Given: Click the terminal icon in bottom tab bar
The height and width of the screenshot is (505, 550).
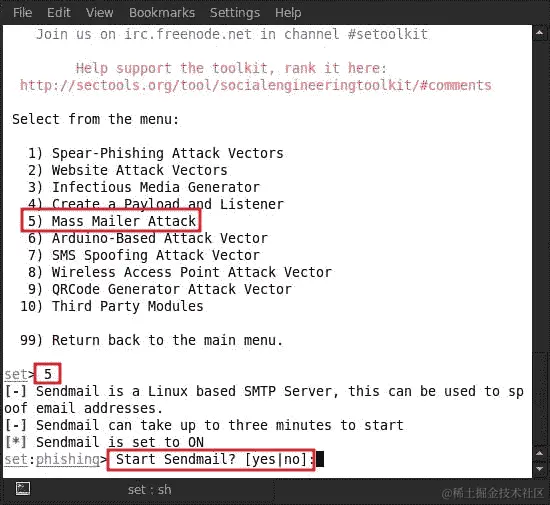Looking at the screenshot, I should point(23,489).
